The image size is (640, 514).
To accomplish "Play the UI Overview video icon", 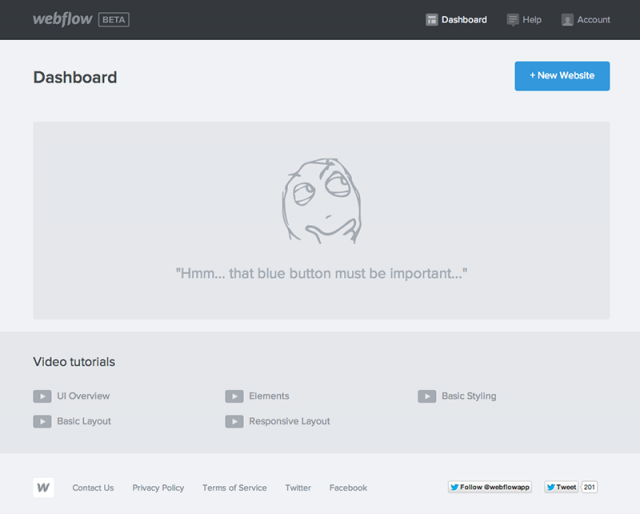I will (x=42, y=396).
